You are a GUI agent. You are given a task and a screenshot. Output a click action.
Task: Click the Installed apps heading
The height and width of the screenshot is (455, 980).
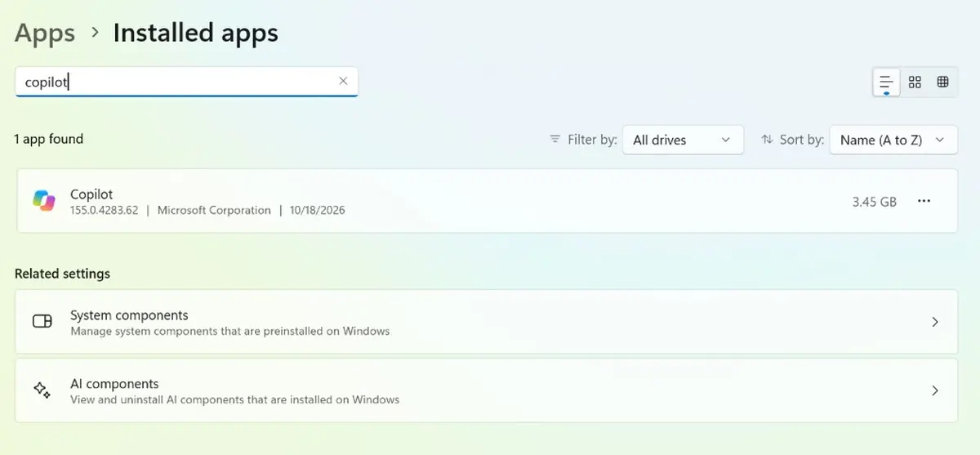coord(196,33)
